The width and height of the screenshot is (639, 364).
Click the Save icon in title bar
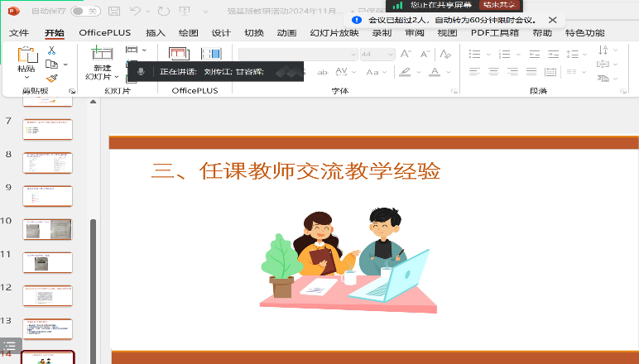tap(115, 12)
